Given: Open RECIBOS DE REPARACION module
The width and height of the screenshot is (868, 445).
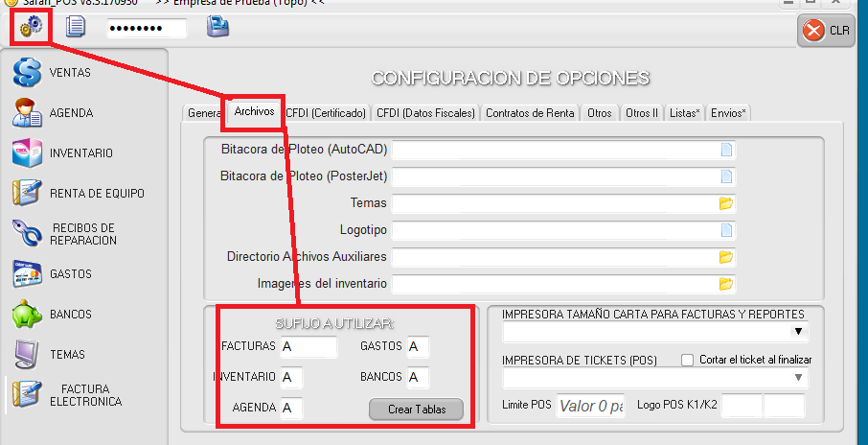Looking at the screenshot, I should click(x=84, y=234).
